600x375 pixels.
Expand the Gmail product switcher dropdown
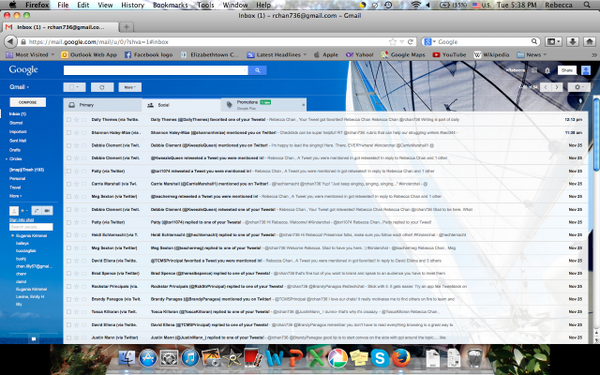[x=19, y=87]
